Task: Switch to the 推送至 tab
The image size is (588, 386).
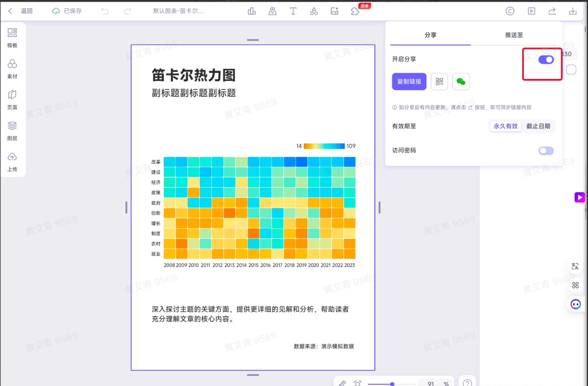Action: point(514,35)
